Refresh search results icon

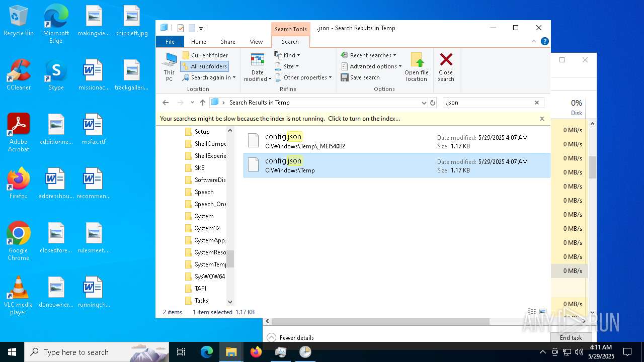[x=432, y=103]
